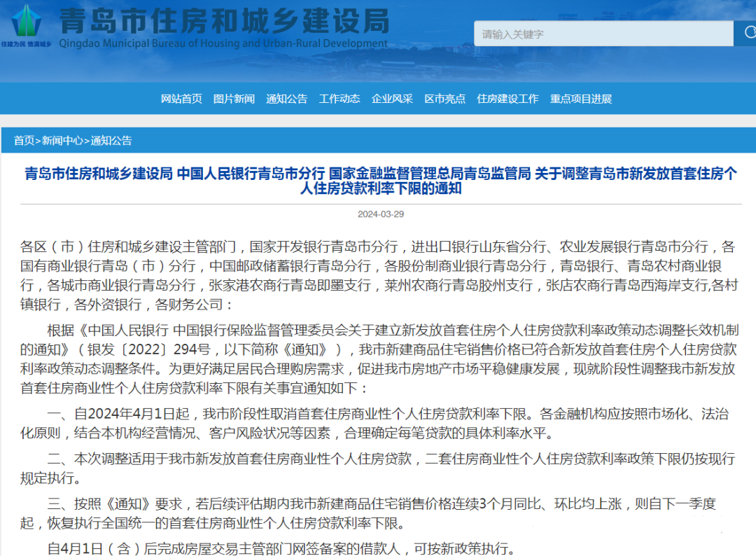Open the 企业风采 nav item
The image size is (756, 556).
point(392,99)
